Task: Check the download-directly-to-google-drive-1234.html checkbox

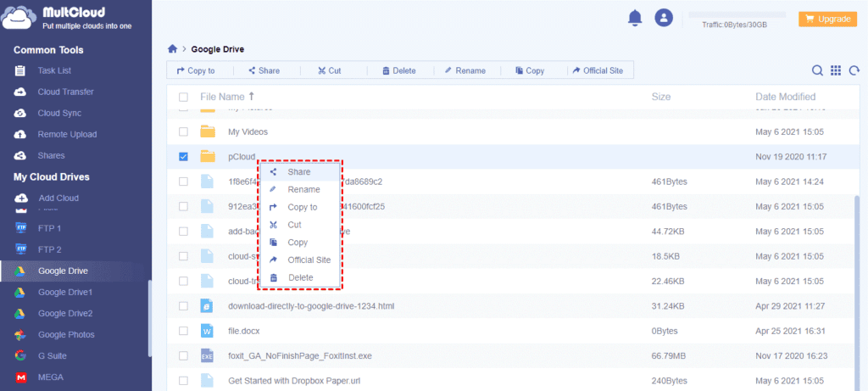Action: coord(183,305)
